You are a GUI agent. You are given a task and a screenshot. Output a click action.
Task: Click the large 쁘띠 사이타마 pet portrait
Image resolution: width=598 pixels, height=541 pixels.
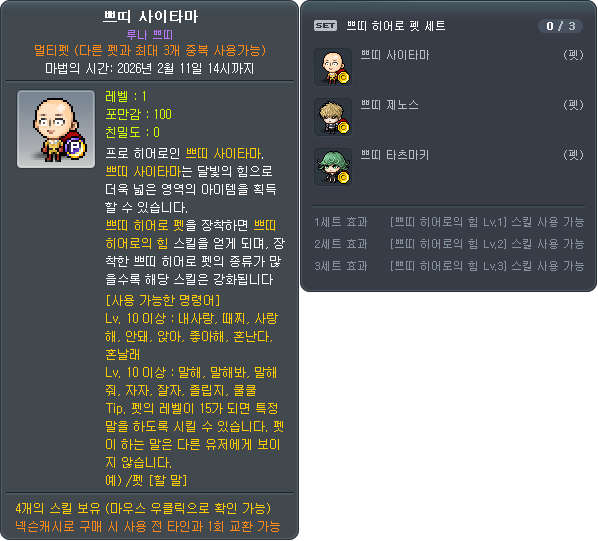pyautogui.click(x=56, y=129)
